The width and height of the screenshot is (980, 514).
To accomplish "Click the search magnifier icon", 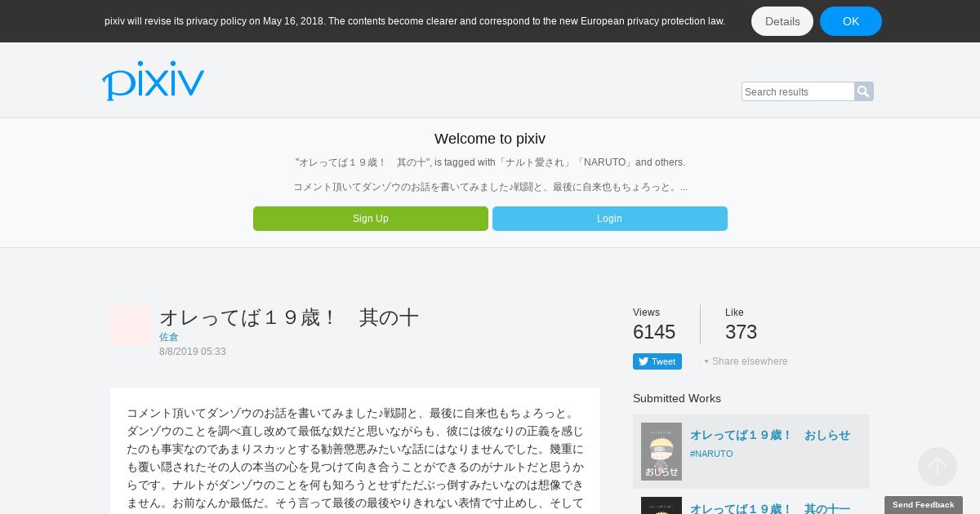I will (864, 91).
